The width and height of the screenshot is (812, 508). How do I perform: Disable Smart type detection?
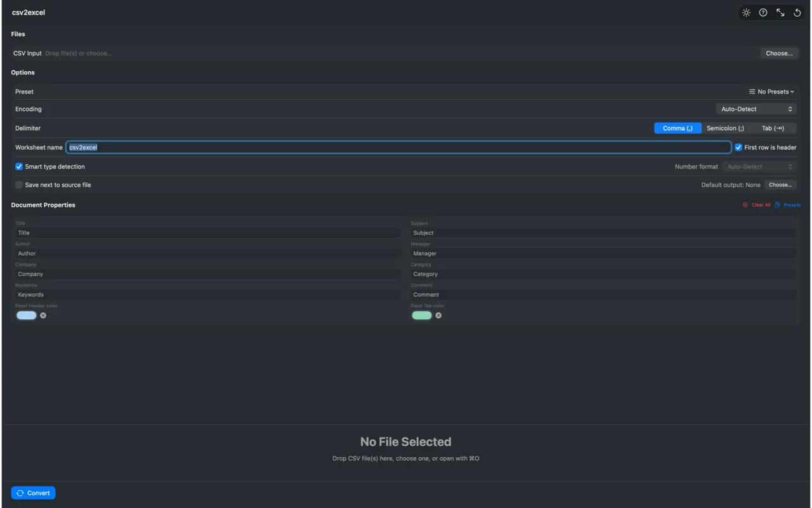click(x=18, y=166)
